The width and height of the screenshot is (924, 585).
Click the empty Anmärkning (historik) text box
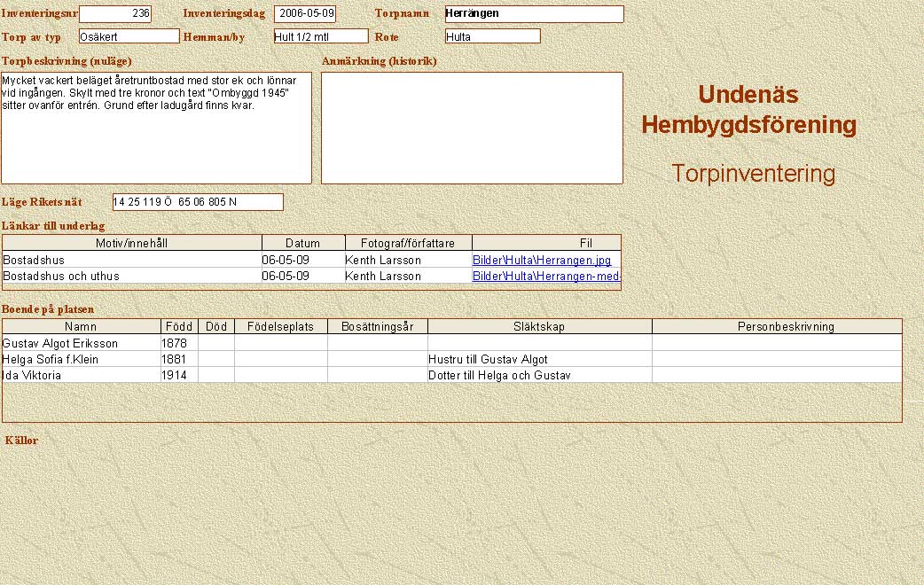(x=472, y=128)
